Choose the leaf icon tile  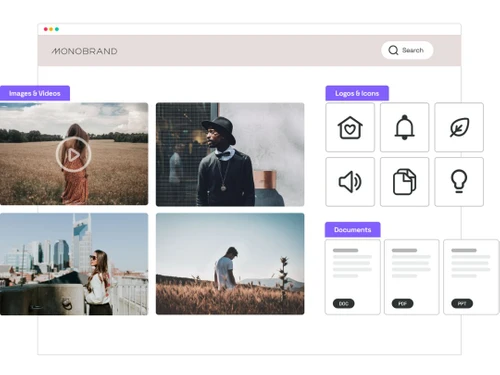pyautogui.click(x=459, y=127)
